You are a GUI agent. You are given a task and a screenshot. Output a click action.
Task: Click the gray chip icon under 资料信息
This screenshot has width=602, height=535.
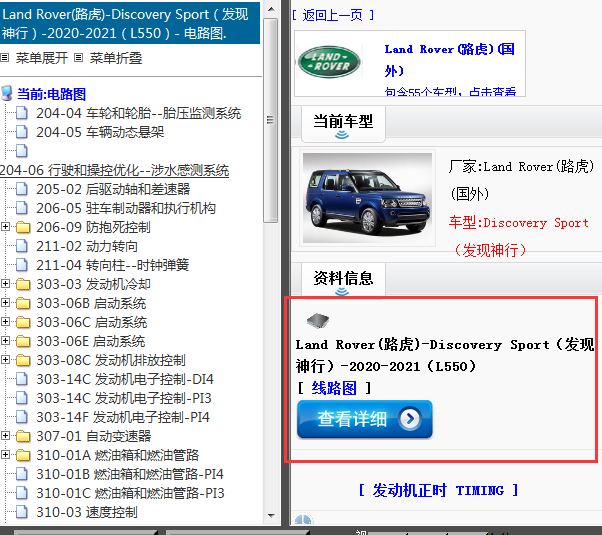tap(318, 321)
